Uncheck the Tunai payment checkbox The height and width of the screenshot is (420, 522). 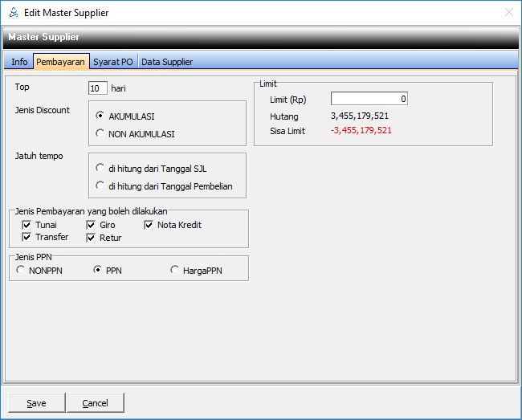(x=27, y=226)
